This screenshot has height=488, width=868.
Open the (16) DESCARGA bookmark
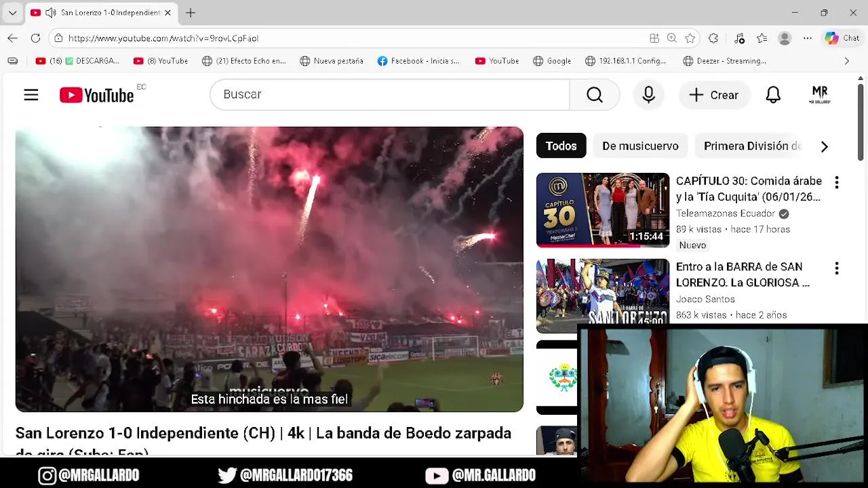click(x=77, y=61)
